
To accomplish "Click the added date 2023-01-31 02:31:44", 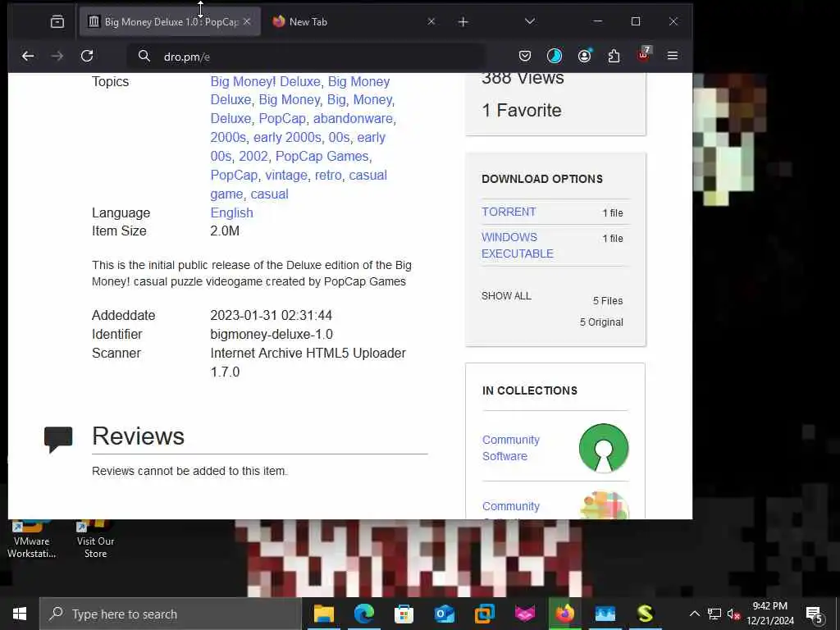I will pos(271,315).
